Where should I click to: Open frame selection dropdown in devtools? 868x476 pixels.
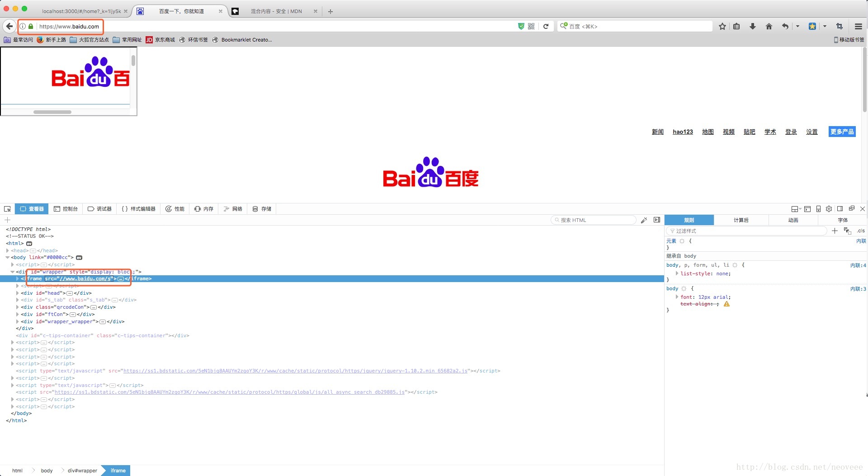(796, 209)
